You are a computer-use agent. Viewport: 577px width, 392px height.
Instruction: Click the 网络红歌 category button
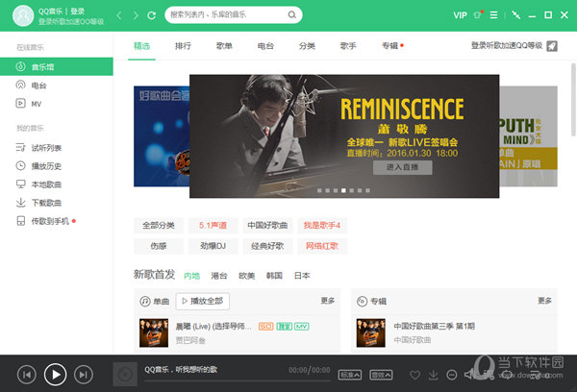tap(322, 246)
